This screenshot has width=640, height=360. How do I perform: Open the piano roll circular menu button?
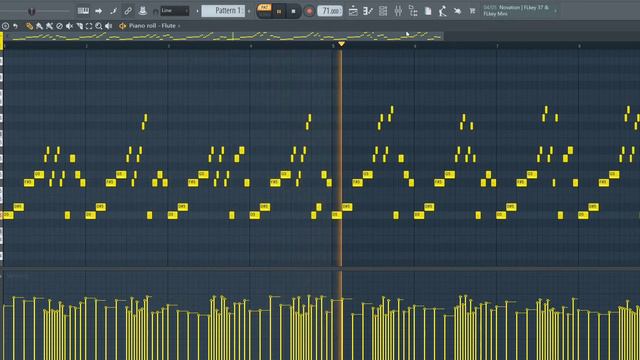click(x=5, y=26)
